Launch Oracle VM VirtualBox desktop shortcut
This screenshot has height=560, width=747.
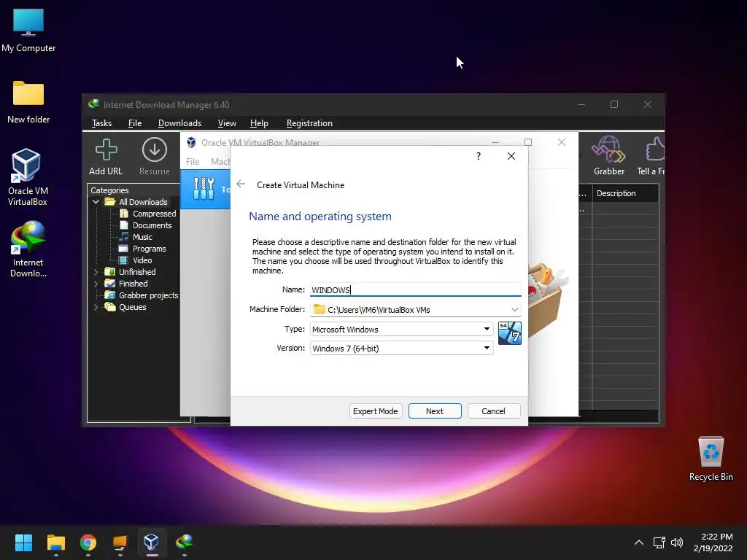pyautogui.click(x=27, y=176)
